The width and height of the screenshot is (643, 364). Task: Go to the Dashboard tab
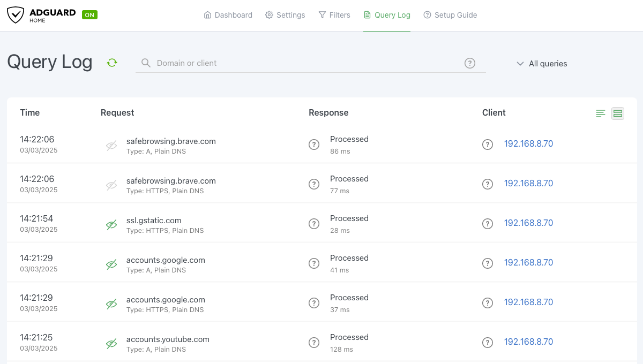(x=228, y=15)
